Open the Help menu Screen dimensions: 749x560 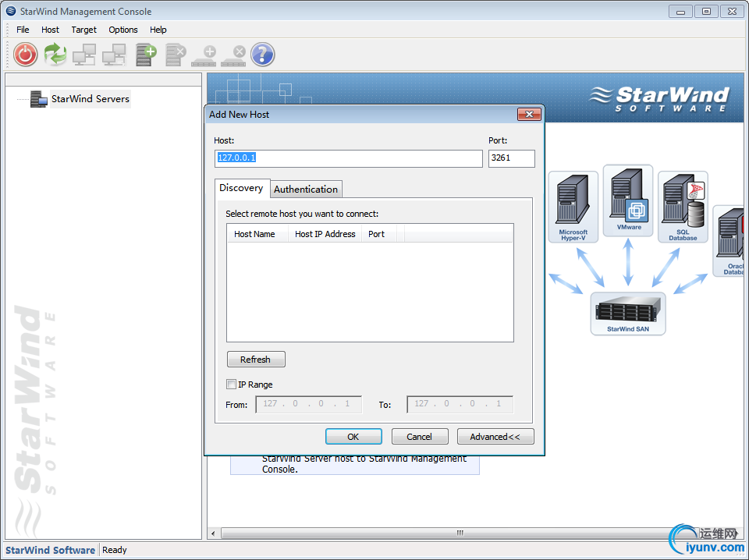[158, 30]
